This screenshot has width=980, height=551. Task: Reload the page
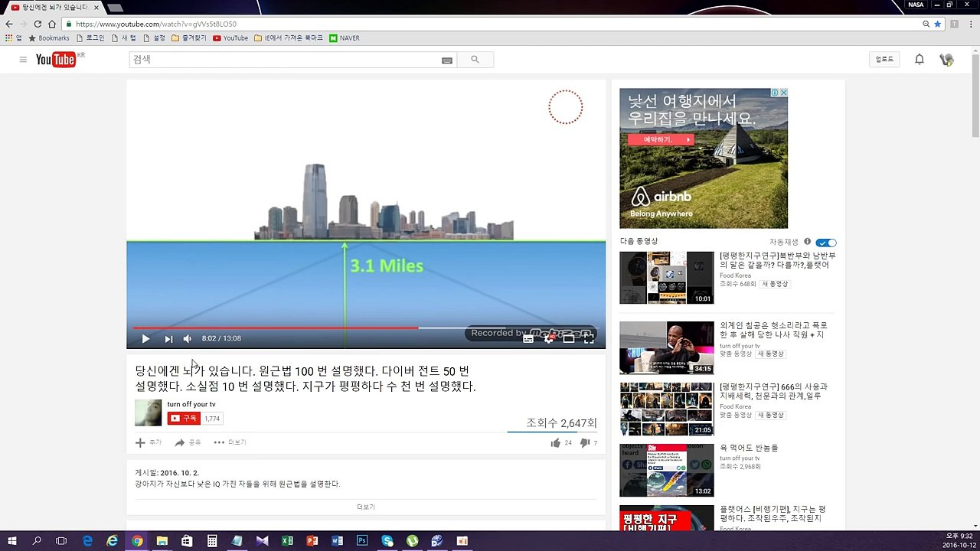click(x=38, y=24)
